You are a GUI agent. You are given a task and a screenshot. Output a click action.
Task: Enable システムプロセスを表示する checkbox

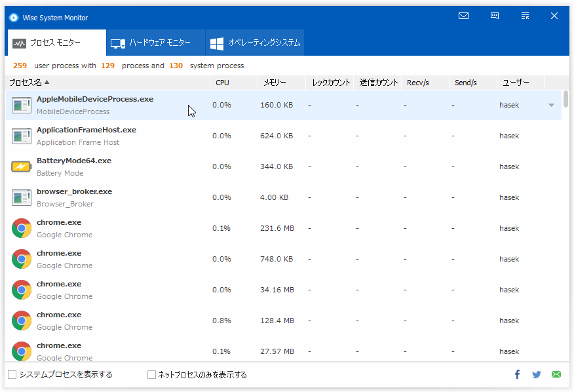[x=12, y=374]
